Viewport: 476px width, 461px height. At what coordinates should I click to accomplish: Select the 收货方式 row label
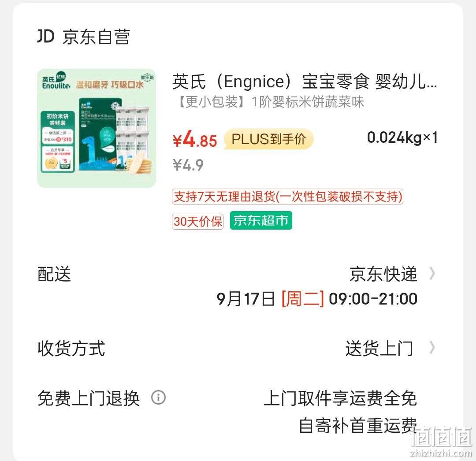pos(71,348)
